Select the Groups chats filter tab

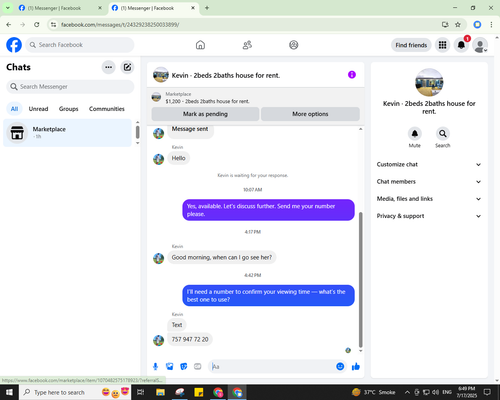click(x=68, y=109)
